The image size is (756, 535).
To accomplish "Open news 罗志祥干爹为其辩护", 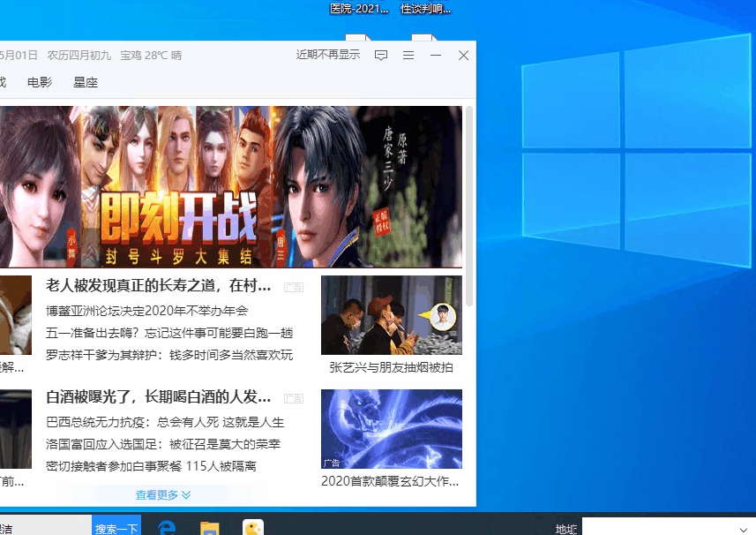I will click(x=169, y=355).
